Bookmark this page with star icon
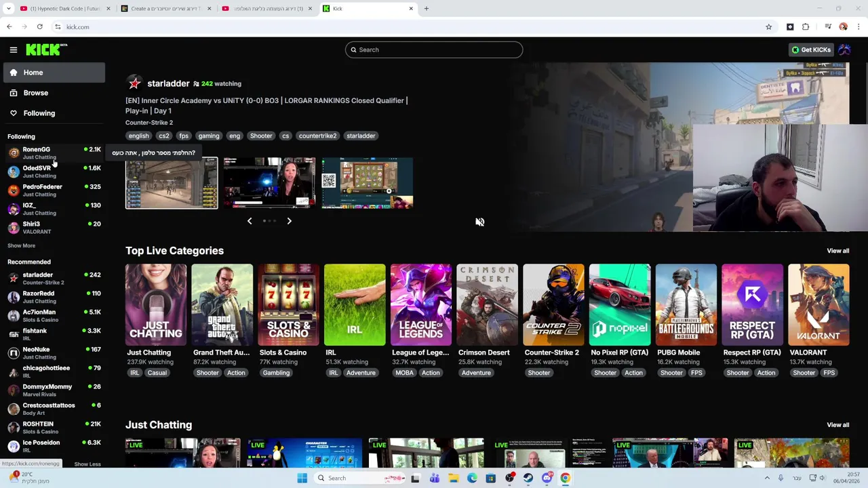868x488 pixels. [x=768, y=27]
